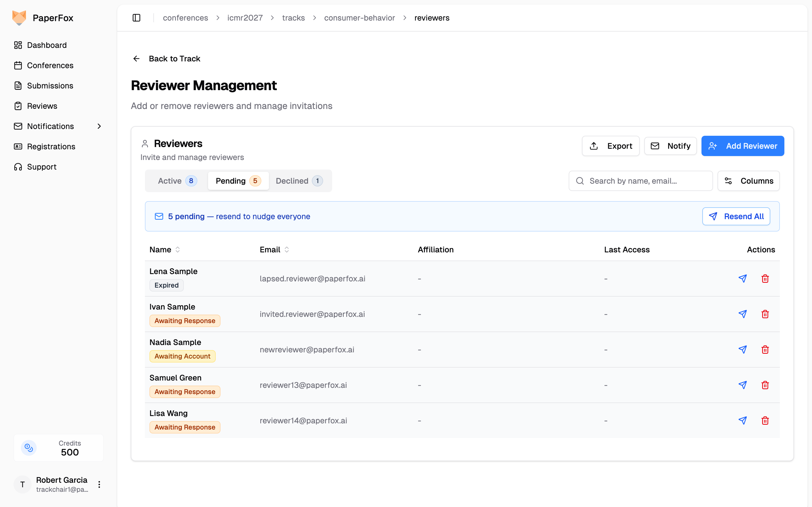Remove Samuel Green with trash icon
812x507 pixels.
pos(765,385)
